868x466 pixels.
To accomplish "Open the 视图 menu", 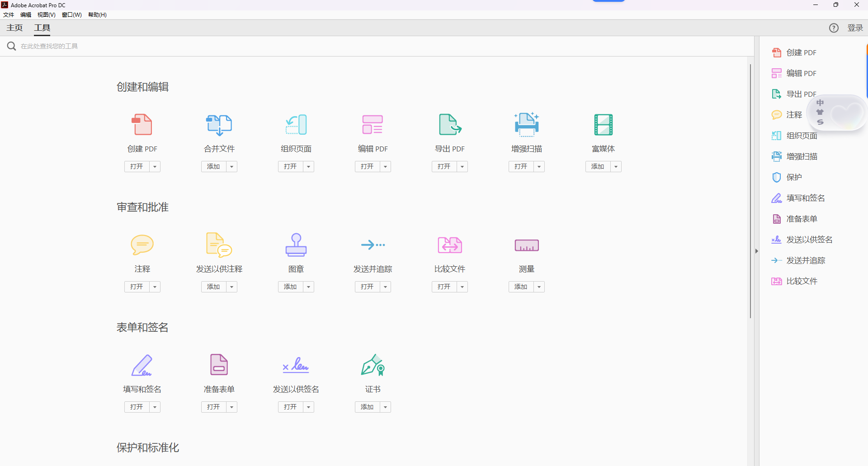I will click(46, 14).
